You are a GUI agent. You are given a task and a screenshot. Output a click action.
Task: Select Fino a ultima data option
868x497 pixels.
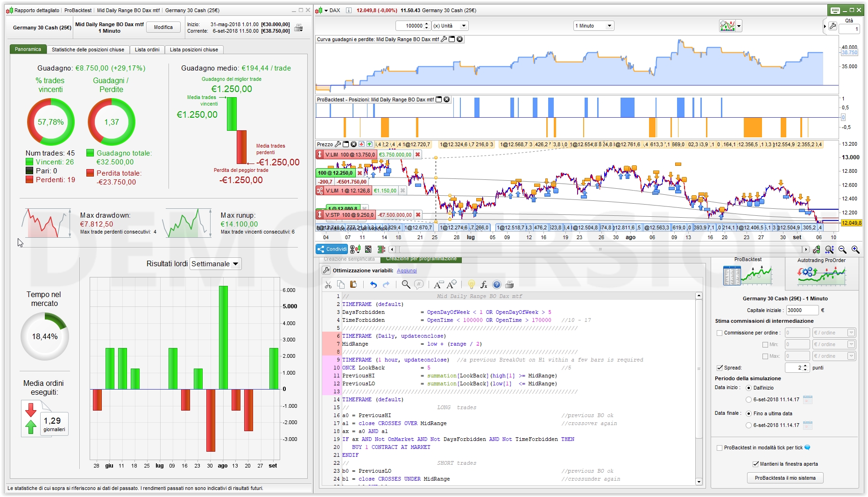pyautogui.click(x=749, y=413)
